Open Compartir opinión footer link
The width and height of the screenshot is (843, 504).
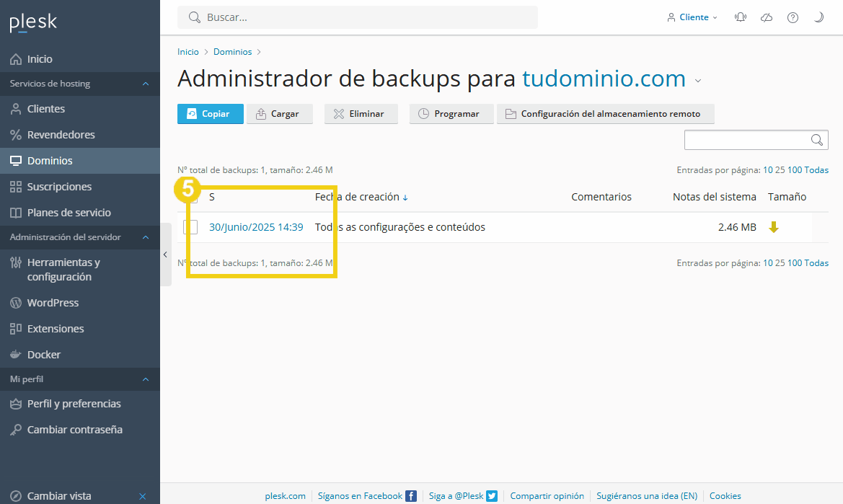[547, 496]
